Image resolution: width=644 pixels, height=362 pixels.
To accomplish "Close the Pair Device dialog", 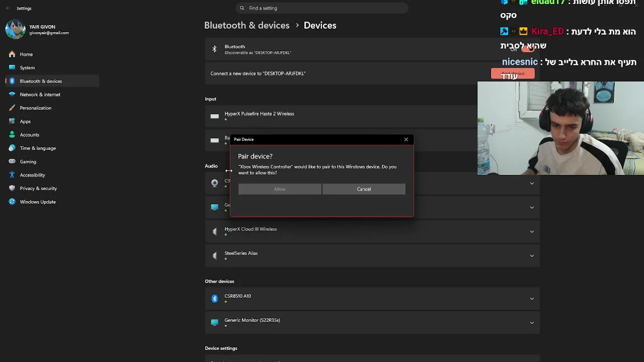I will pos(406,139).
